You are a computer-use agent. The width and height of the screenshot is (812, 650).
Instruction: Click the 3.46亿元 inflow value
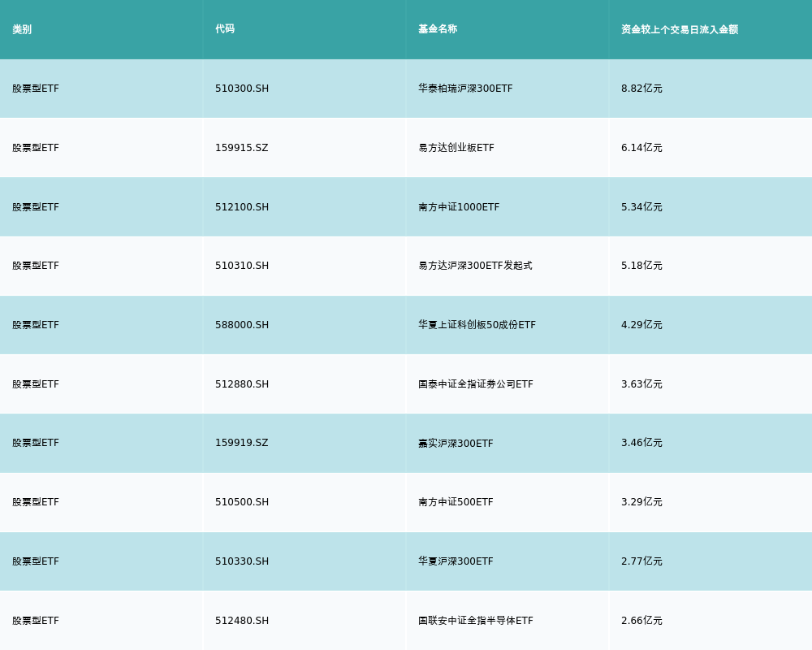point(641,443)
